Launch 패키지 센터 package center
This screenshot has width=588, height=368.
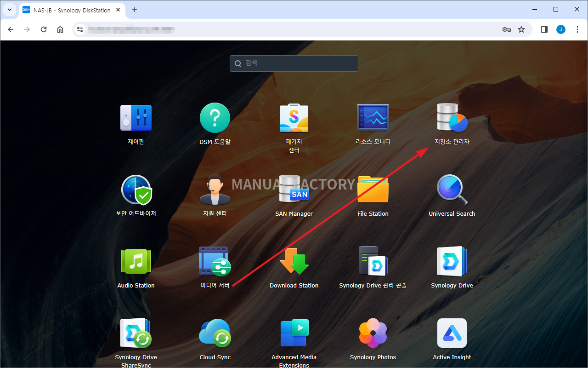pyautogui.click(x=294, y=118)
